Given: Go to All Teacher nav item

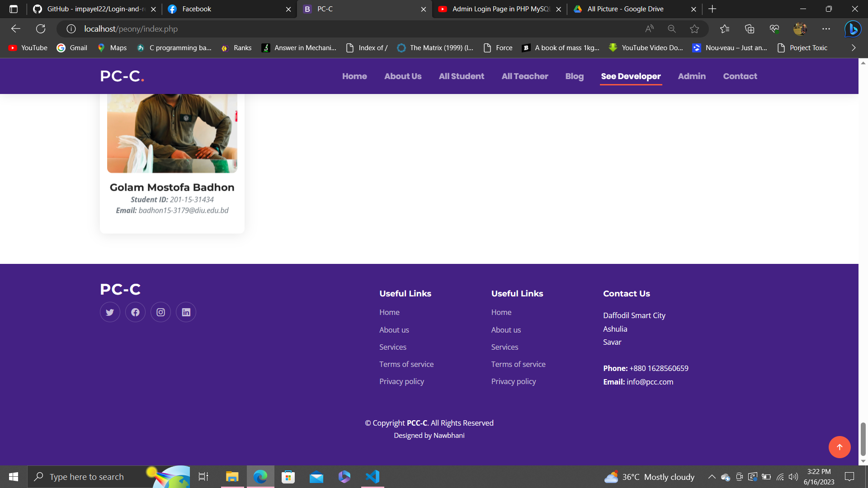Looking at the screenshot, I should tap(524, 76).
